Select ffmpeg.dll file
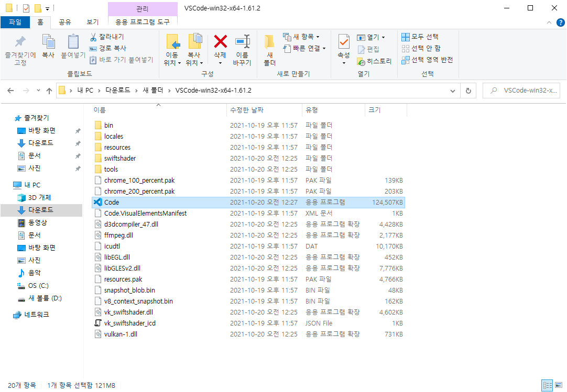Image resolution: width=567 pixels, height=392 pixels. tap(248, 235)
